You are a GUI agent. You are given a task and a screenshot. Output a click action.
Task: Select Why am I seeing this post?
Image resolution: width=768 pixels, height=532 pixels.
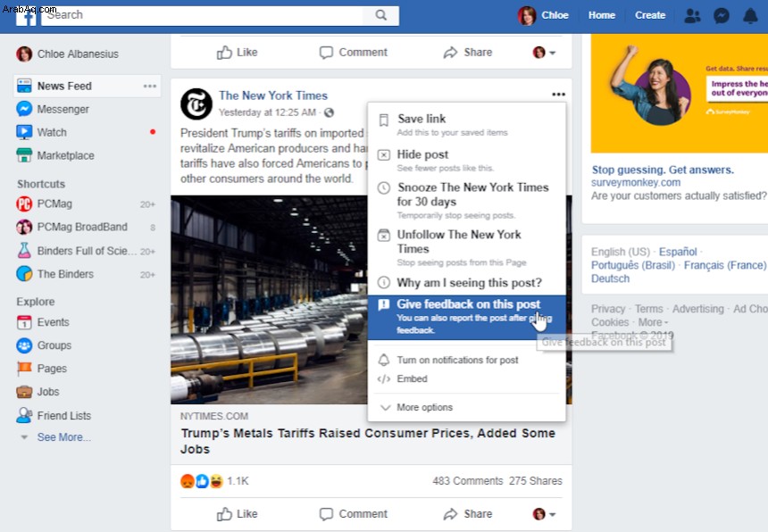tap(467, 282)
